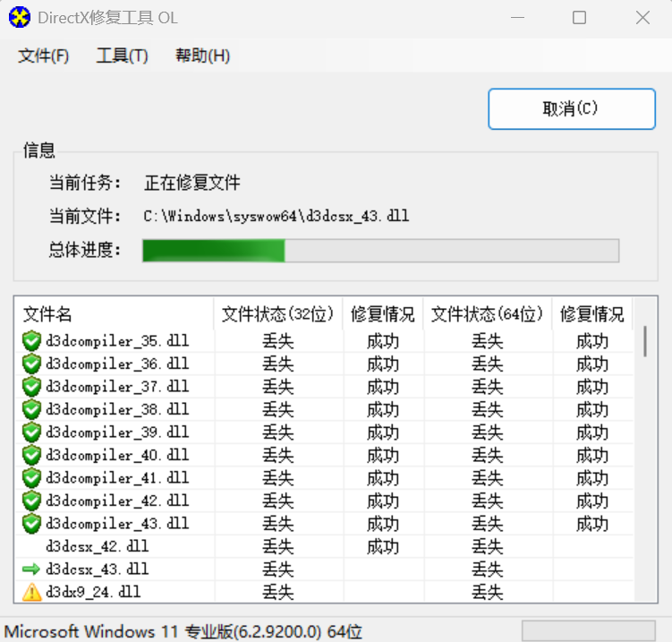Select the d3dcsx_42.dll file name
This screenshot has width=672, height=642.
click(98, 546)
